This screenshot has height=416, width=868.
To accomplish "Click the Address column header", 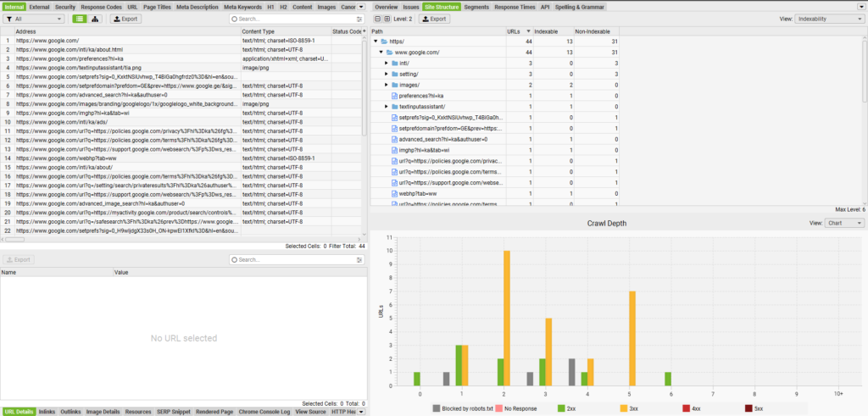I will tap(127, 31).
